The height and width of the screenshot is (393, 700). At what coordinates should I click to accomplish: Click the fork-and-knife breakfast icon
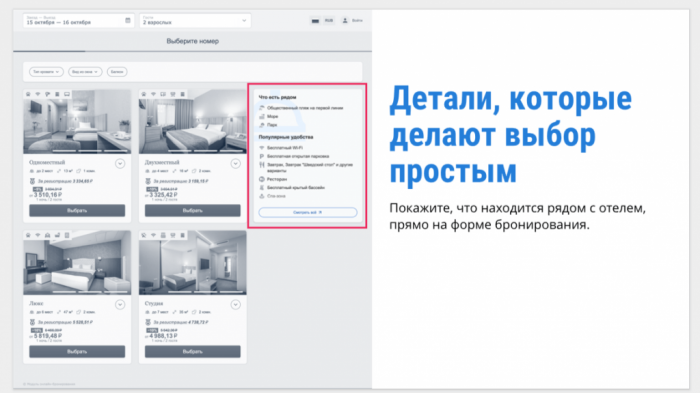[x=262, y=165]
